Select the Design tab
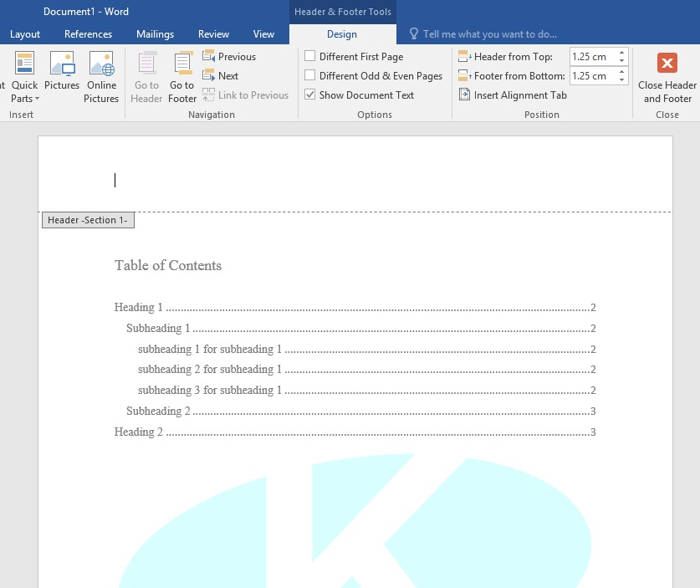 (x=342, y=34)
